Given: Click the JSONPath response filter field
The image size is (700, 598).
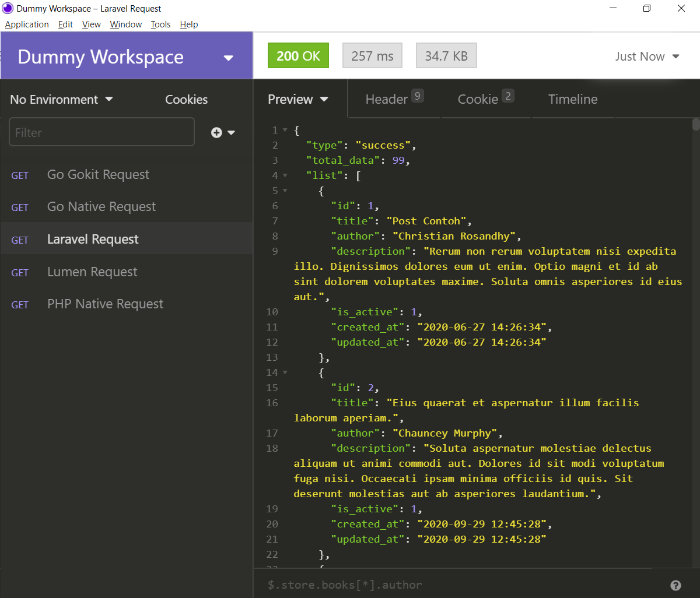Looking at the screenshot, I should 461,585.
